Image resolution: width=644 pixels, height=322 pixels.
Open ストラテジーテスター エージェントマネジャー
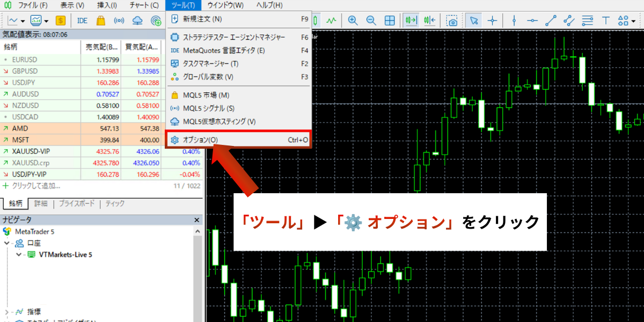pyautogui.click(x=239, y=38)
